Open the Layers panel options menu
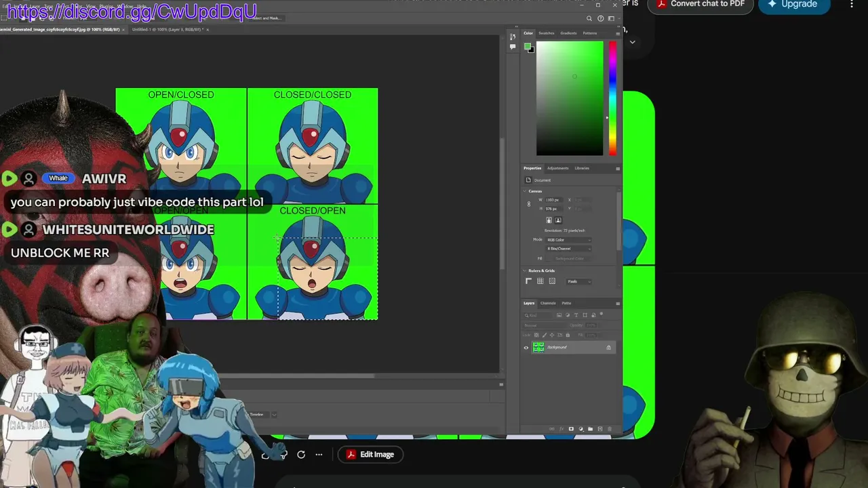The width and height of the screenshot is (868, 488). (x=618, y=303)
